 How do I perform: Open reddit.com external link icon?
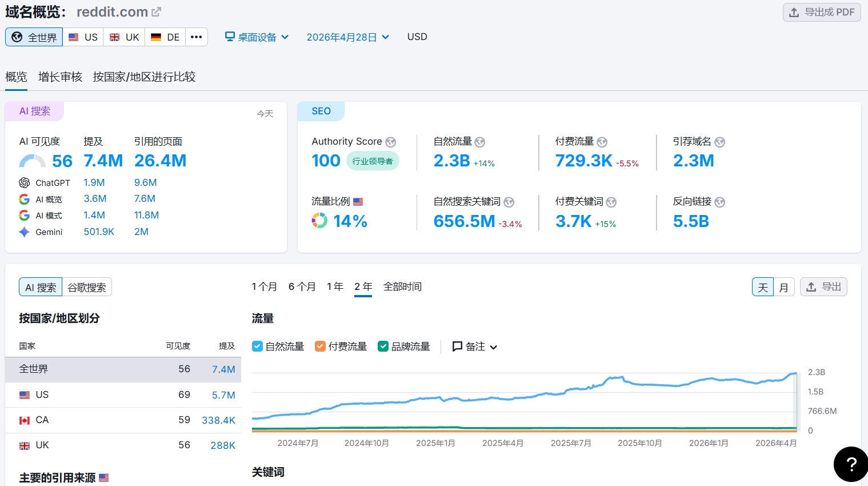click(x=156, y=12)
